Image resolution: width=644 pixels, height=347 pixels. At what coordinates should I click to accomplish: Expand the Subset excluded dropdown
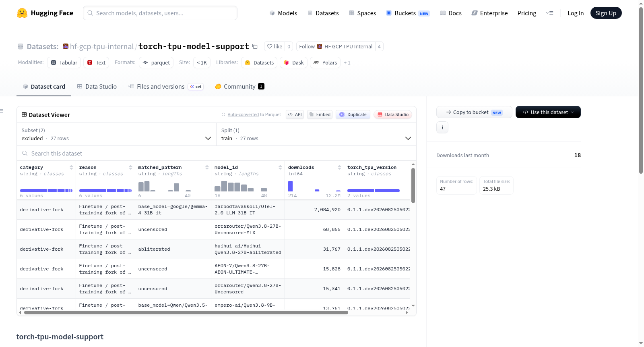[117, 134]
